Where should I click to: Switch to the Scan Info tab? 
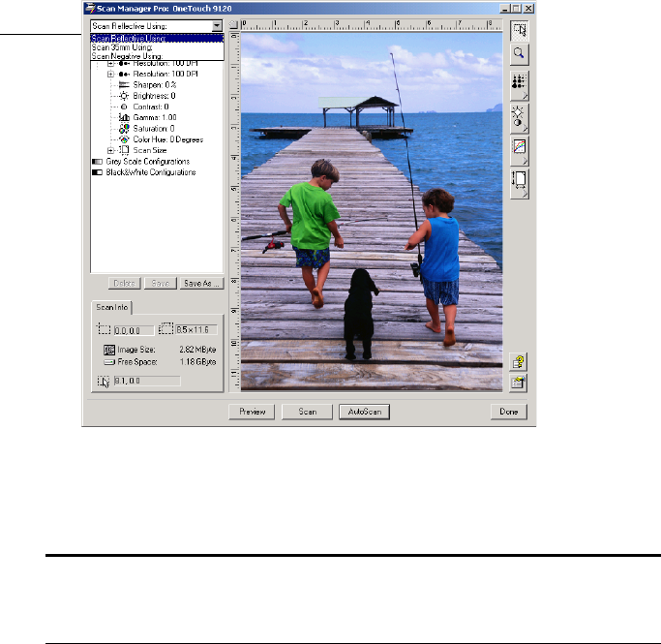pyautogui.click(x=111, y=307)
